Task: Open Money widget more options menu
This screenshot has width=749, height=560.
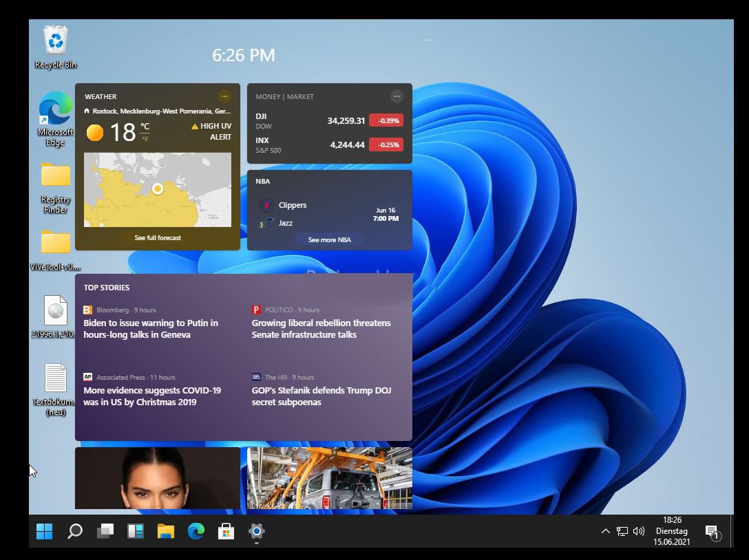Action: click(397, 96)
